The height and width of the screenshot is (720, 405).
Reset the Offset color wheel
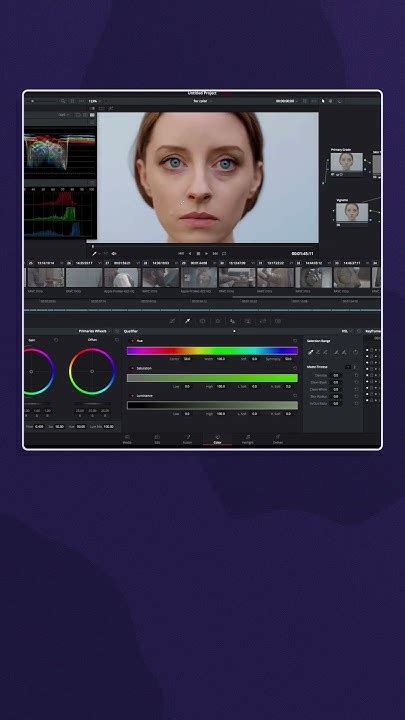click(x=117, y=340)
